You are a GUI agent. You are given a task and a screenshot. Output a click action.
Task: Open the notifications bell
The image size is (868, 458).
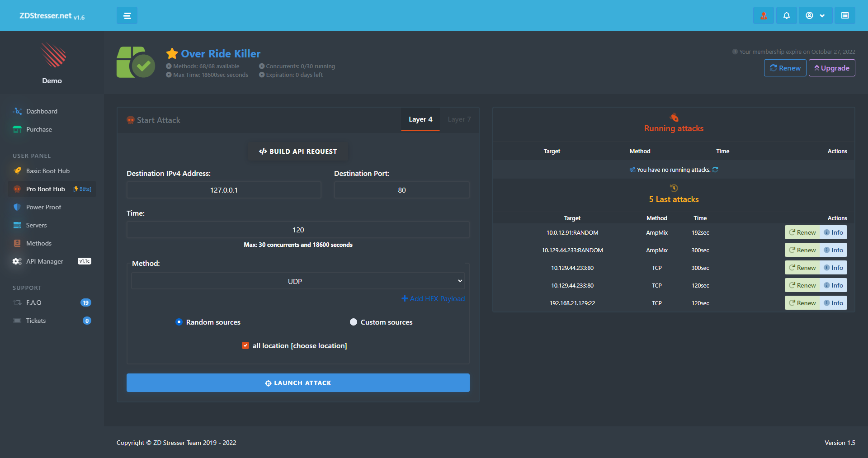[x=787, y=16]
